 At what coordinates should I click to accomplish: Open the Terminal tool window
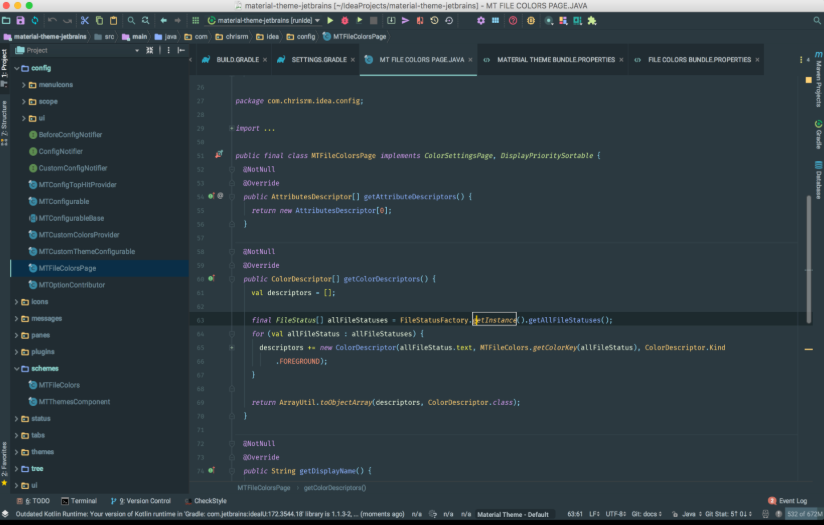tap(79, 501)
